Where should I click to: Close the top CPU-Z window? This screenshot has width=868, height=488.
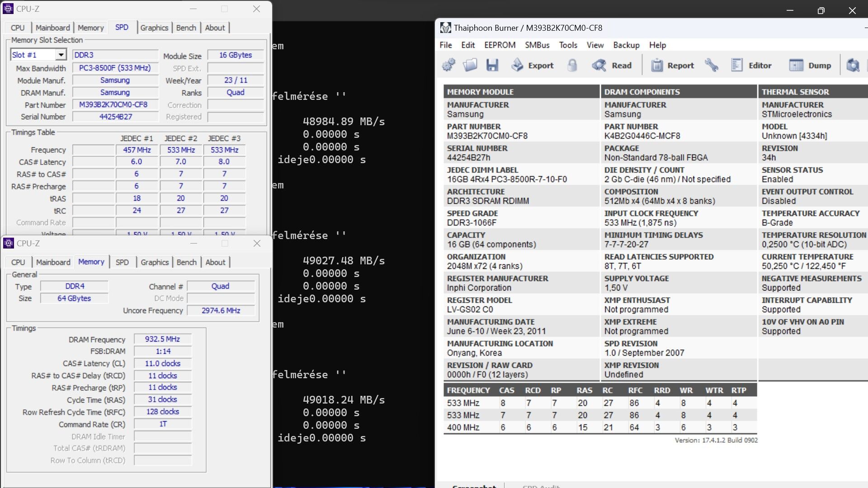click(x=256, y=9)
